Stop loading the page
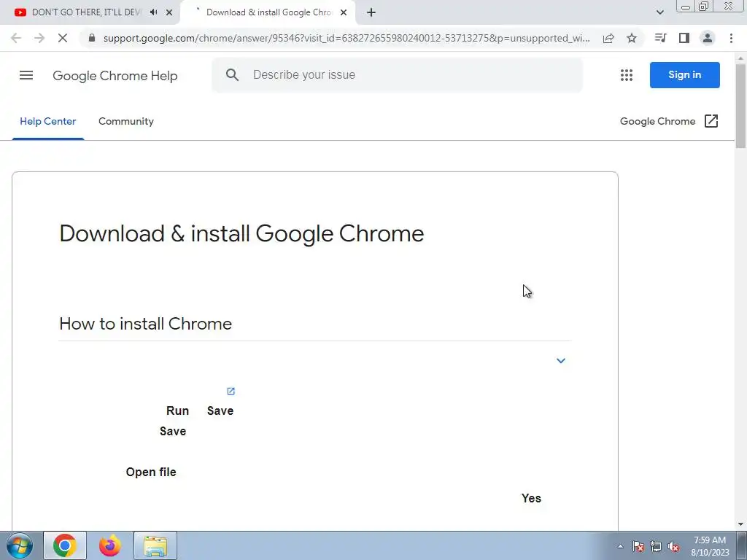The width and height of the screenshot is (747, 560). pyautogui.click(x=63, y=38)
